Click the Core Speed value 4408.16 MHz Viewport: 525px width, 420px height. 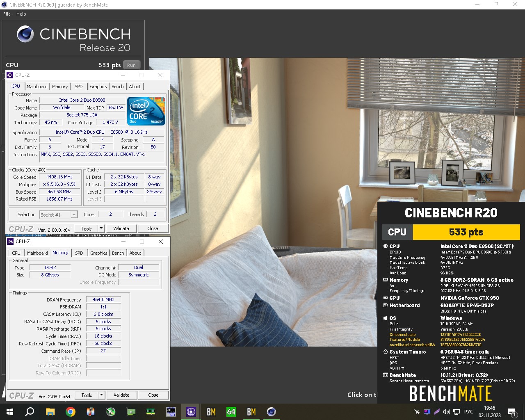pos(59,177)
